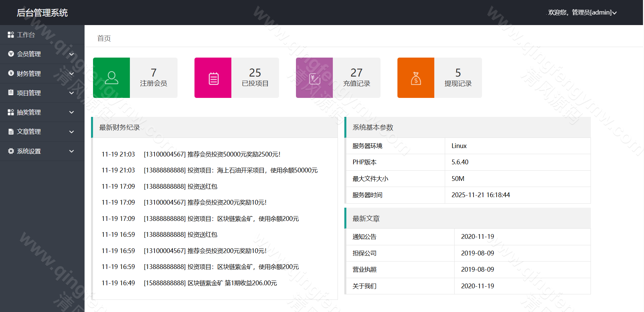Select the green registered member icon
This screenshot has height=312, width=644.
coord(112,77)
